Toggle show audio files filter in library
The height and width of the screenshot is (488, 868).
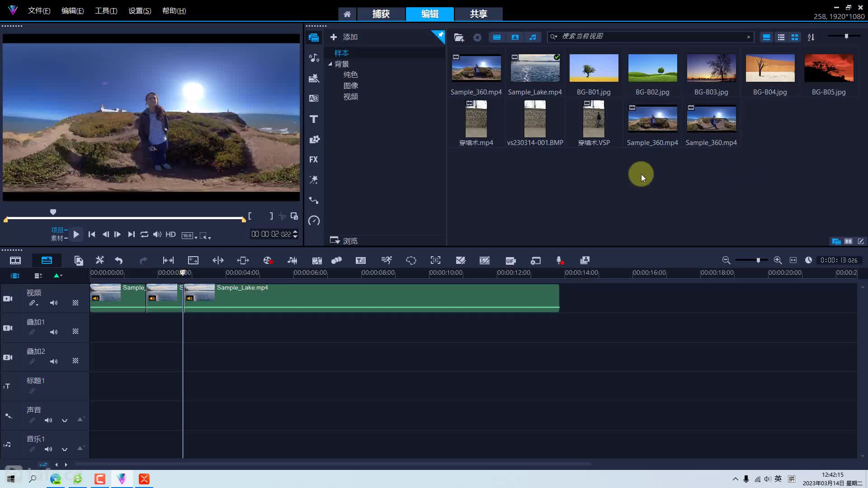point(533,37)
